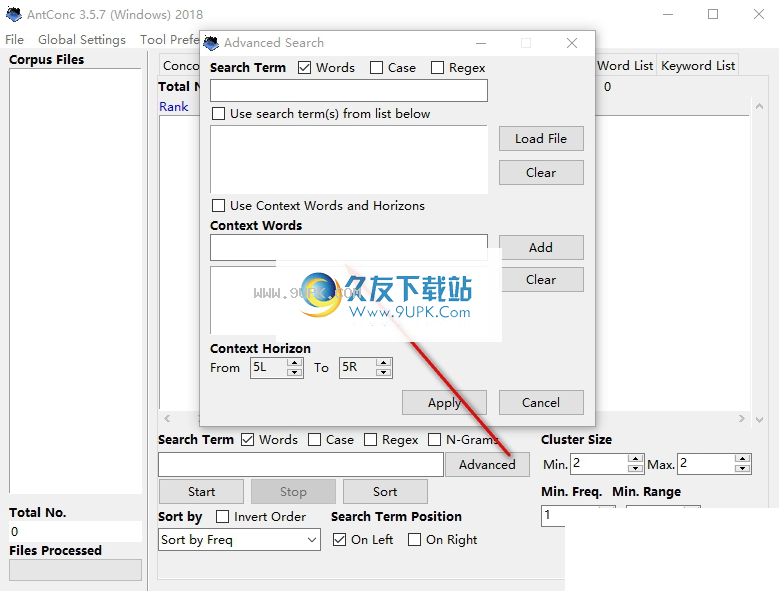Click the To context horizon field 5R
This screenshot has width=779, height=591.
[357, 368]
